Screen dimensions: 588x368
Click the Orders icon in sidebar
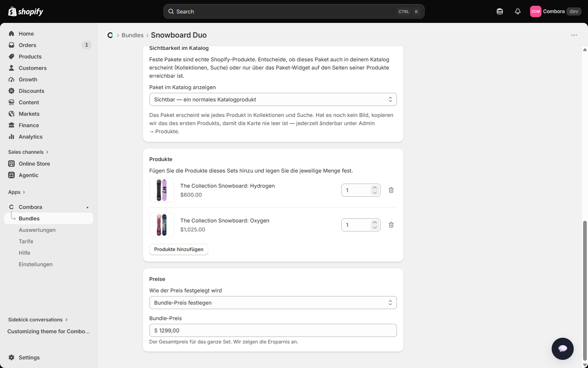[x=11, y=45]
